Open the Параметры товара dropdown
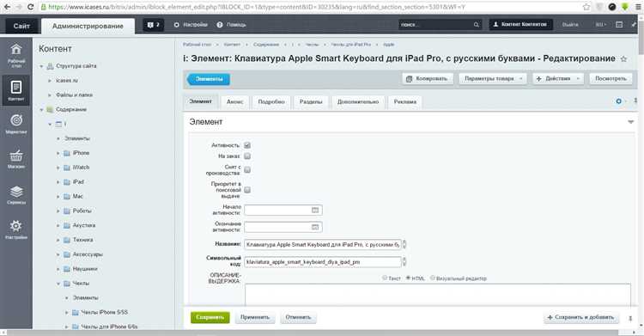Viewport: 644px width, 336px height. 493,78
